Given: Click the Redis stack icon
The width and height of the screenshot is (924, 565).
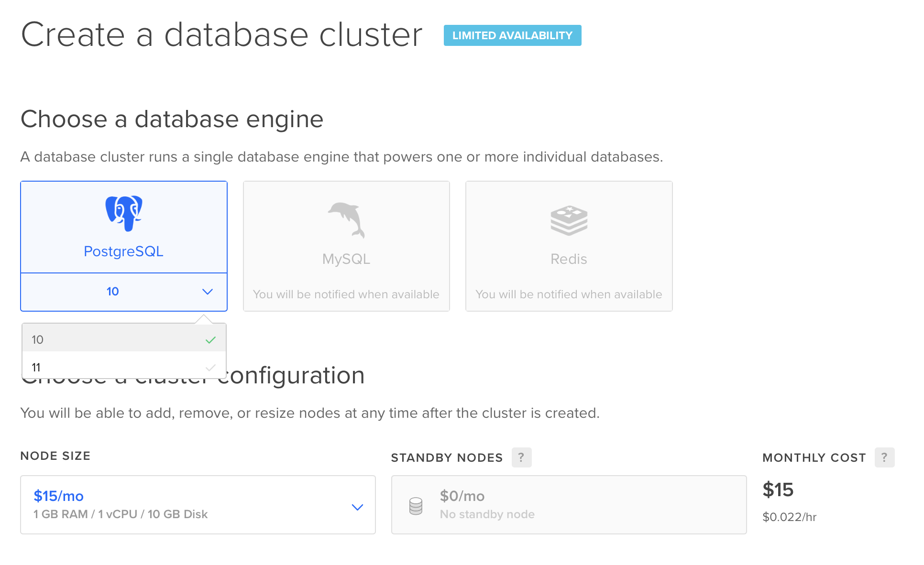Looking at the screenshot, I should point(569,220).
